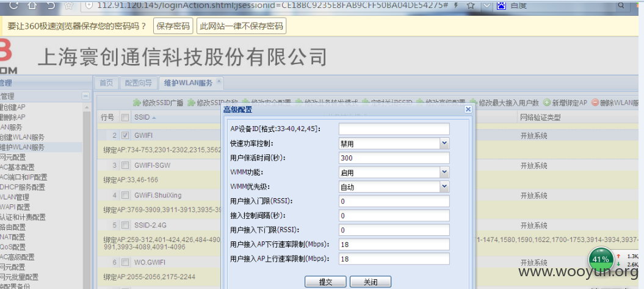Viewport: 644px width, 289px height.
Task: Click the 提交 button
Action: (x=326, y=282)
